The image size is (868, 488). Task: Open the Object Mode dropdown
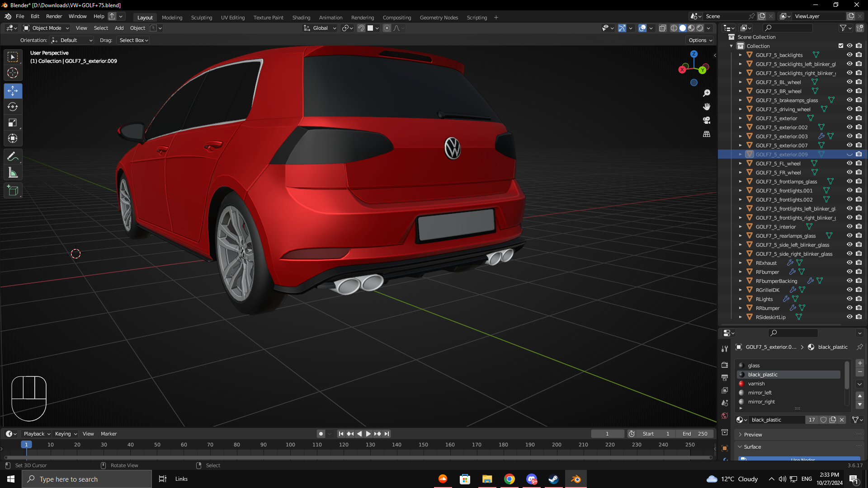coord(46,28)
